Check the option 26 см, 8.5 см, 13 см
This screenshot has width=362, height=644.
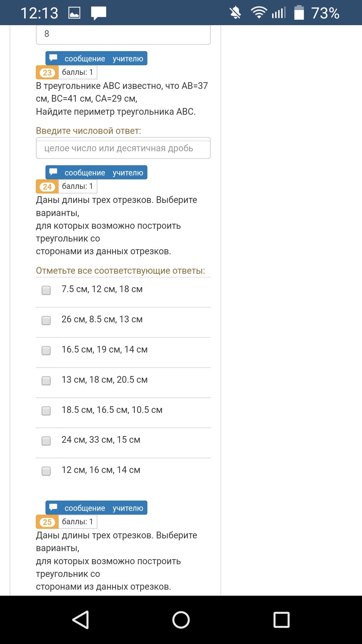coord(46,320)
